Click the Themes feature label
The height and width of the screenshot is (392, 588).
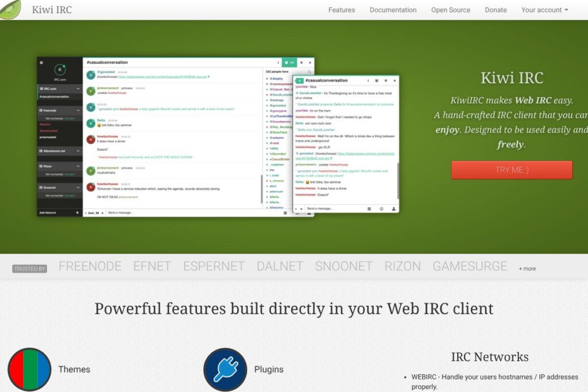point(74,369)
